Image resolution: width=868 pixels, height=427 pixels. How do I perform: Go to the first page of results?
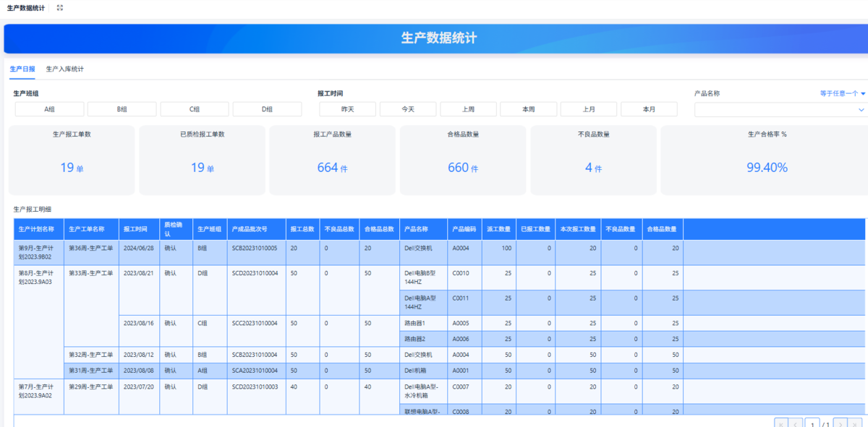point(780,423)
